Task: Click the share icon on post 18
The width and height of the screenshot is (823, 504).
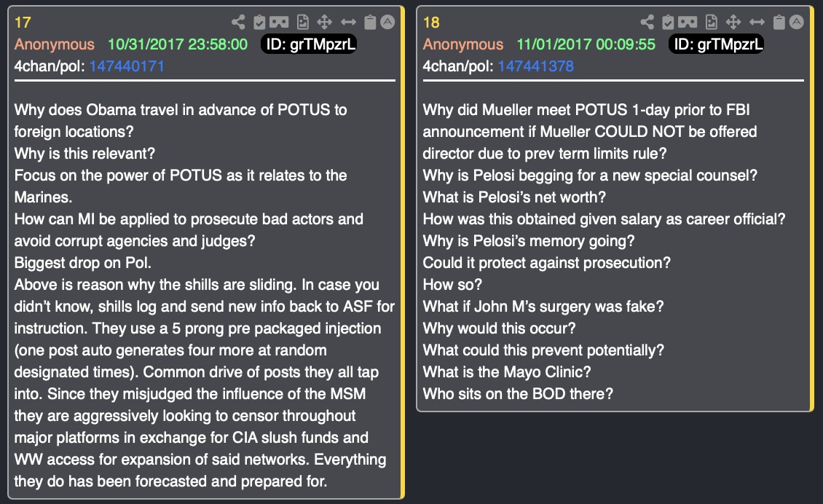Action: click(x=647, y=22)
